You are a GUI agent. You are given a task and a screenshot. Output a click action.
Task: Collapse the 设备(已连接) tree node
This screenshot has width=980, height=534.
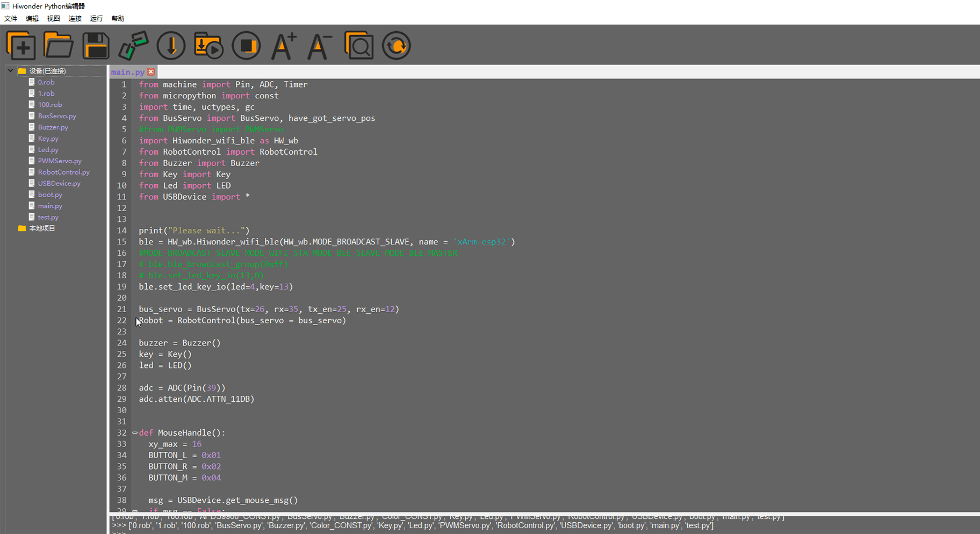10,70
